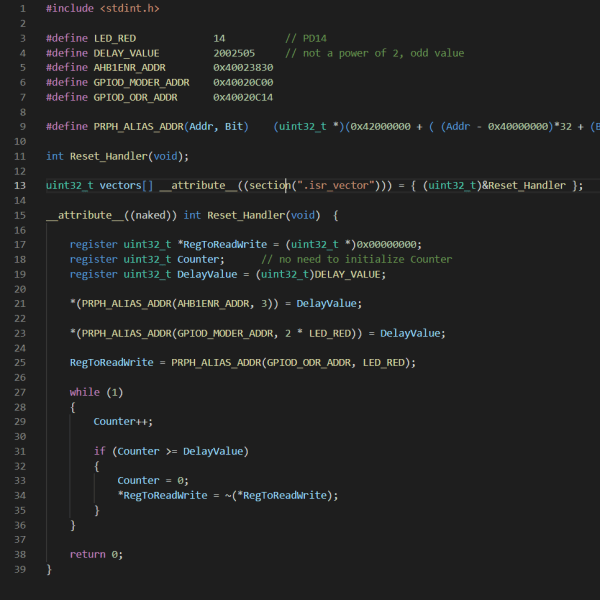This screenshot has height=600, width=600.
Task: Click line number 25 in the gutter
Action: click(20, 363)
